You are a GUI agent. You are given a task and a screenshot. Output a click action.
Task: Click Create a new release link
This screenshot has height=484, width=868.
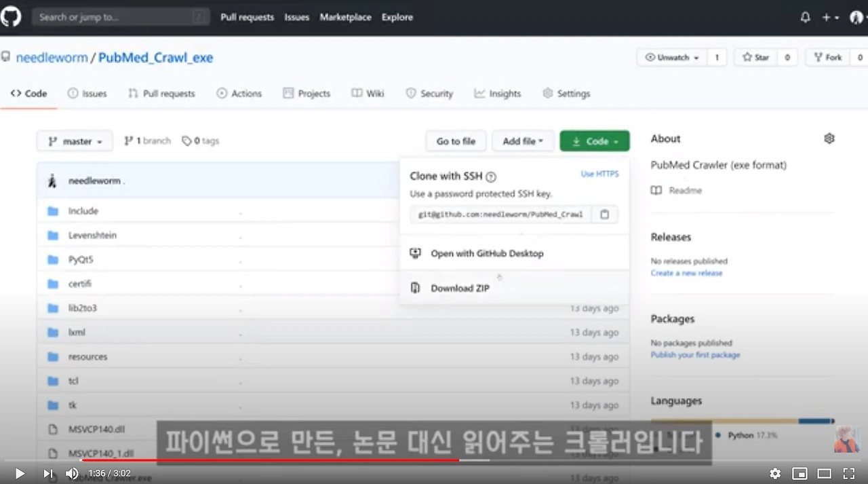click(686, 273)
